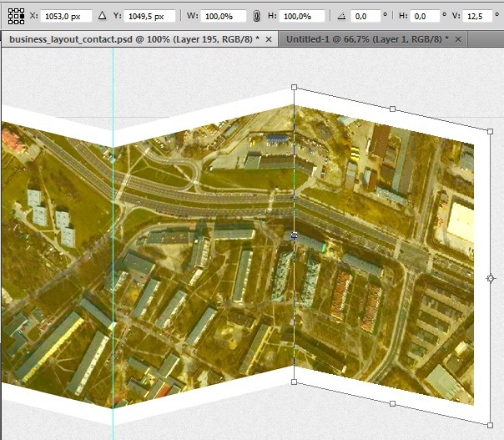The width and height of the screenshot is (504, 440).
Task: Click the right-middle transform edge handle
Action: [490, 278]
